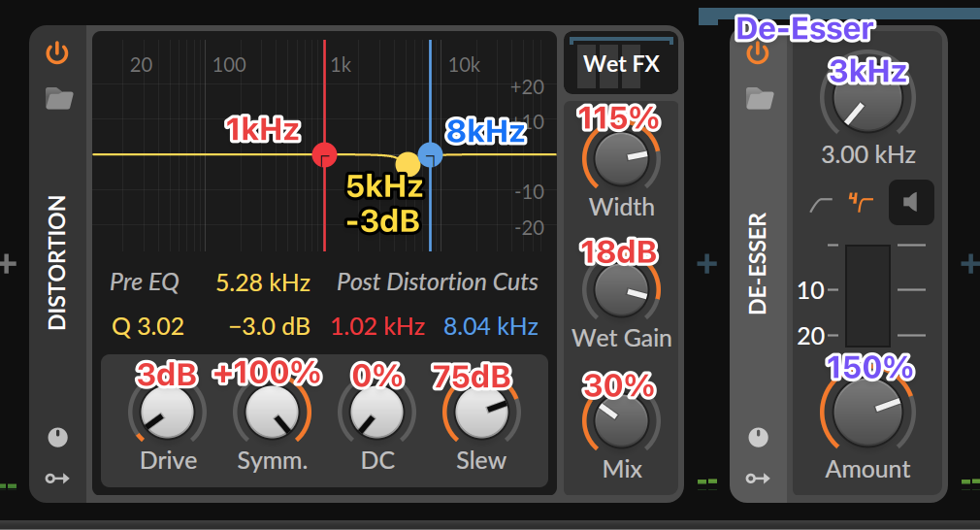Image resolution: width=980 pixels, height=530 pixels.
Task: Select the yellow Pre EQ node
Action: [x=408, y=164]
